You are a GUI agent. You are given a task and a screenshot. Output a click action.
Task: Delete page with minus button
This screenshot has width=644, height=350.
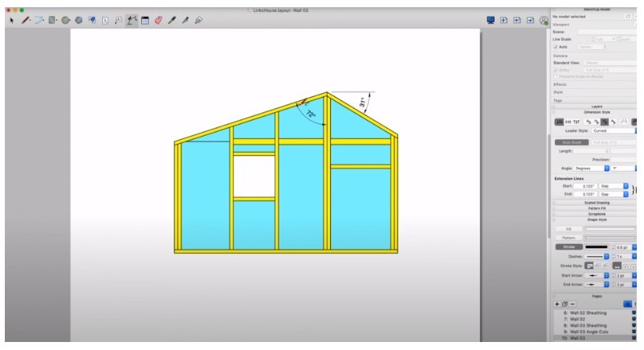[x=573, y=304]
